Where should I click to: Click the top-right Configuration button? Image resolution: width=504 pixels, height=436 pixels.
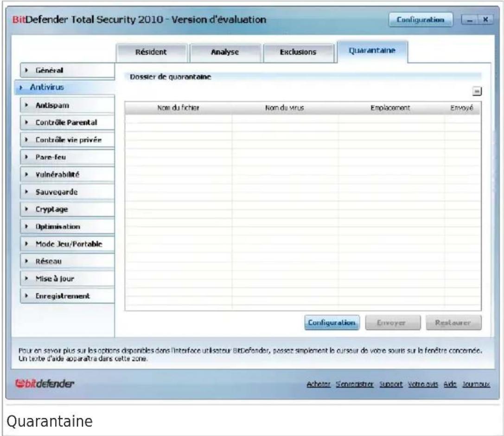421,20
